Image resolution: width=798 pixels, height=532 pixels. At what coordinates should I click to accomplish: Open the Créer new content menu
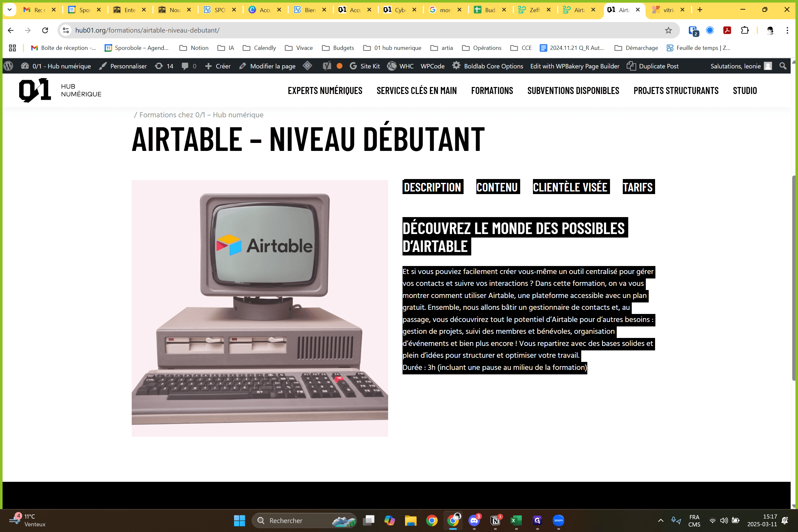click(x=217, y=66)
